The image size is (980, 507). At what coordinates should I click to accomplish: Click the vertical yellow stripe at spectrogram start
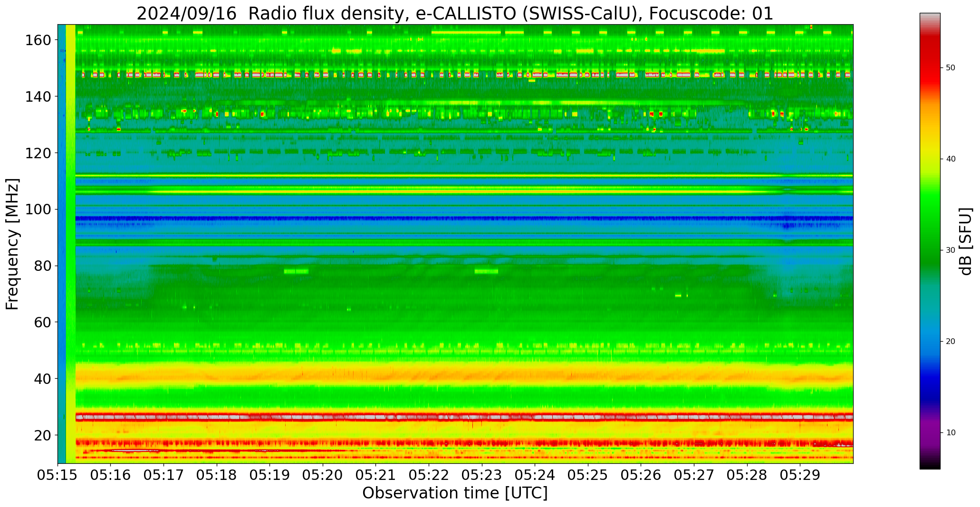pyautogui.click(x=70, y=244)
